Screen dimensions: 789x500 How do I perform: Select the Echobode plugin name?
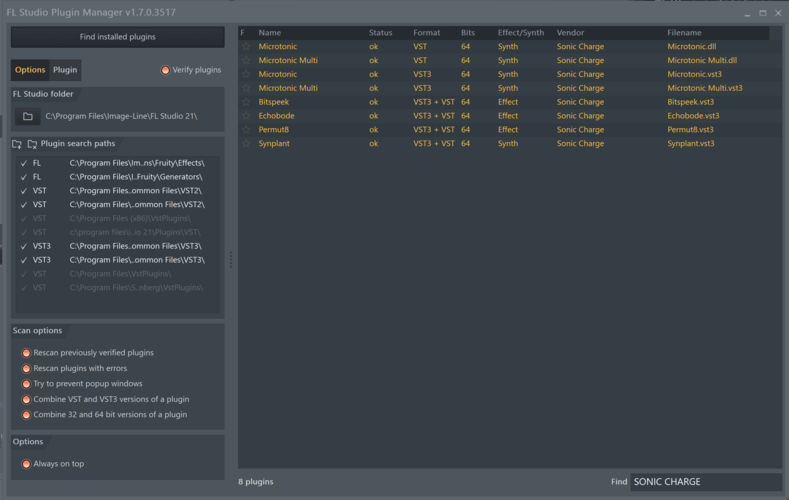tap(276, 116)
